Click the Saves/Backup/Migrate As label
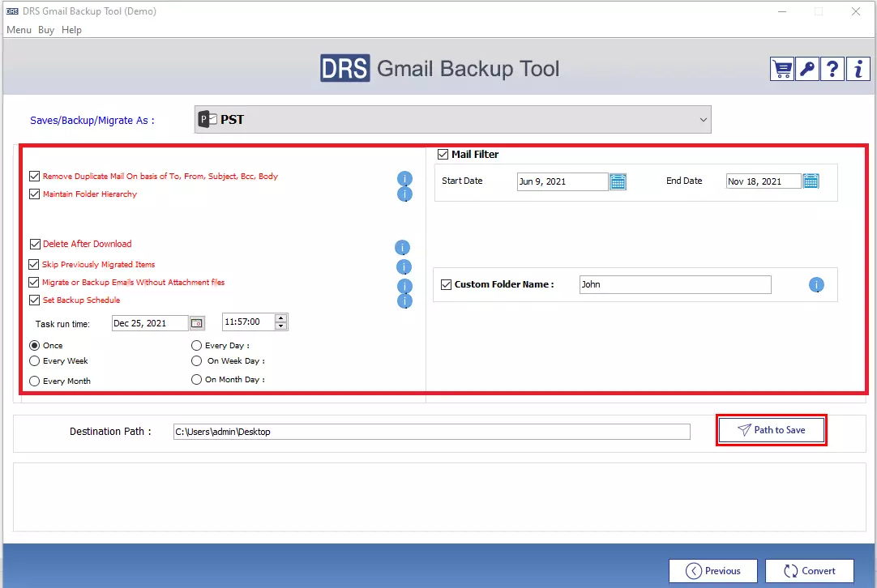Viewport: 877px width, 588px height. tap(92, 120)
